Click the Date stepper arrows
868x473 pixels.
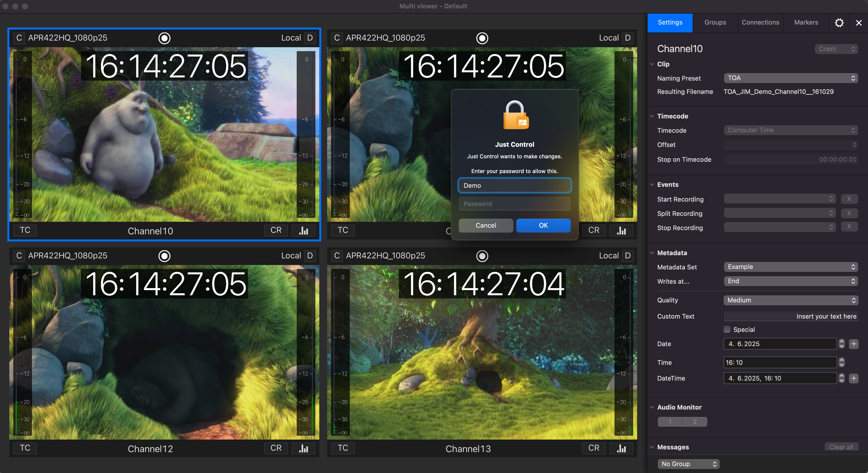click(x=841, y=344)
